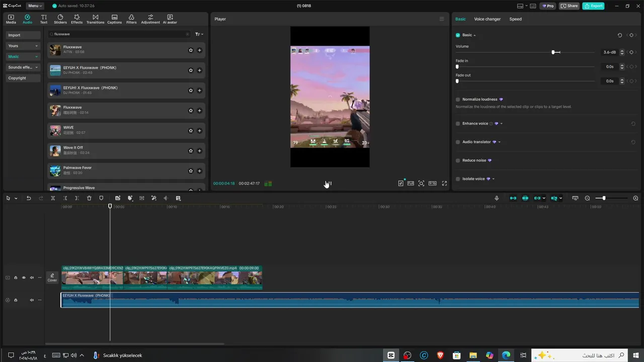Open the Stickers library
Image resolution: width=644 pixels, height=362 pixels.
pos(60,19)
